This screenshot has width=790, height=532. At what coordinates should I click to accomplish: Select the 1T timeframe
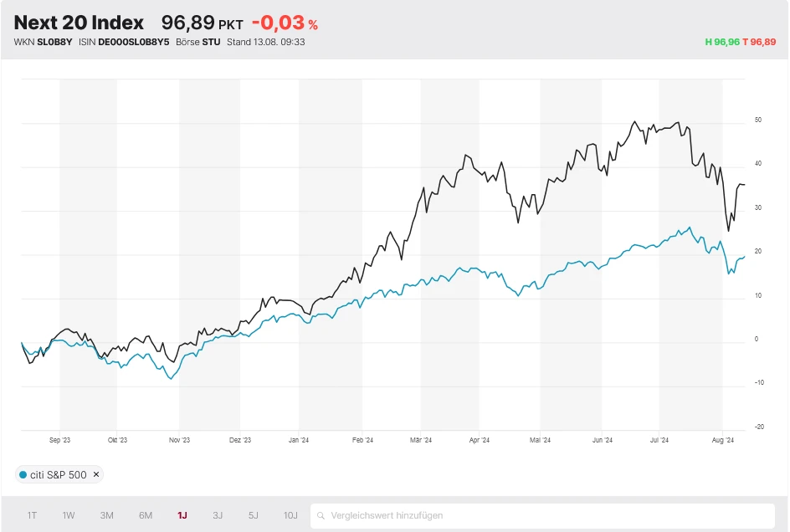tap(32, 515)
